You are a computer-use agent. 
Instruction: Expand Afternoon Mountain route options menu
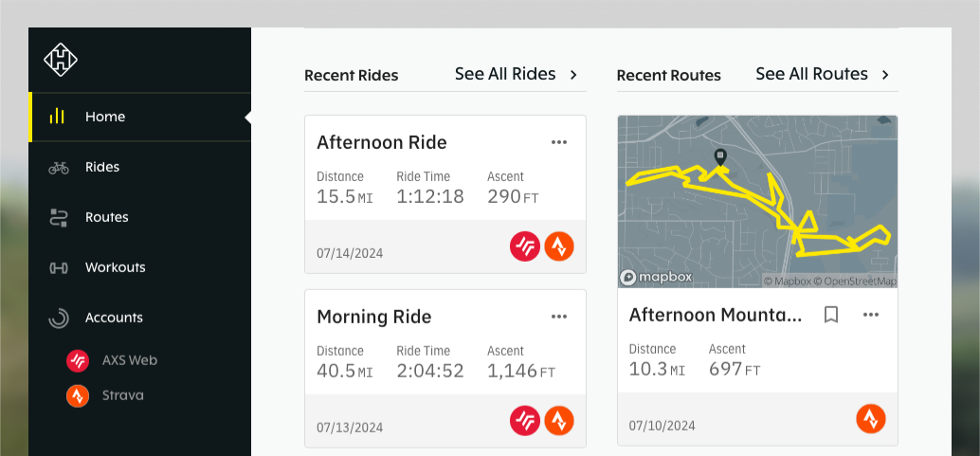point(871,315)
